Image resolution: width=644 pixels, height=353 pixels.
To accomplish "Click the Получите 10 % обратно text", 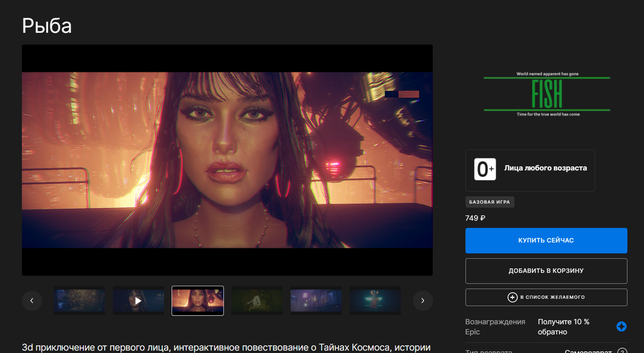I will click(x=563, y=327).
